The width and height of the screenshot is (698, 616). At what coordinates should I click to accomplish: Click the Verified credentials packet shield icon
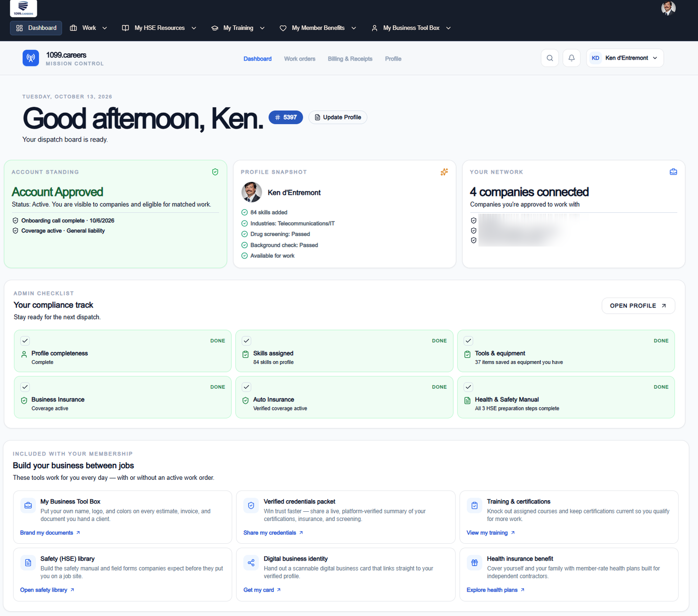[251, 505]
